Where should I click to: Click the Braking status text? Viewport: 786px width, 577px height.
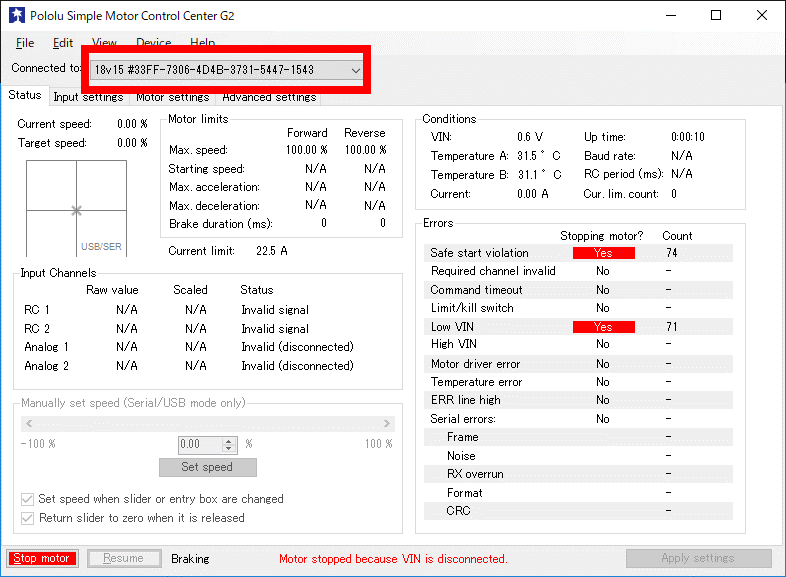click(x=190, y=559)
